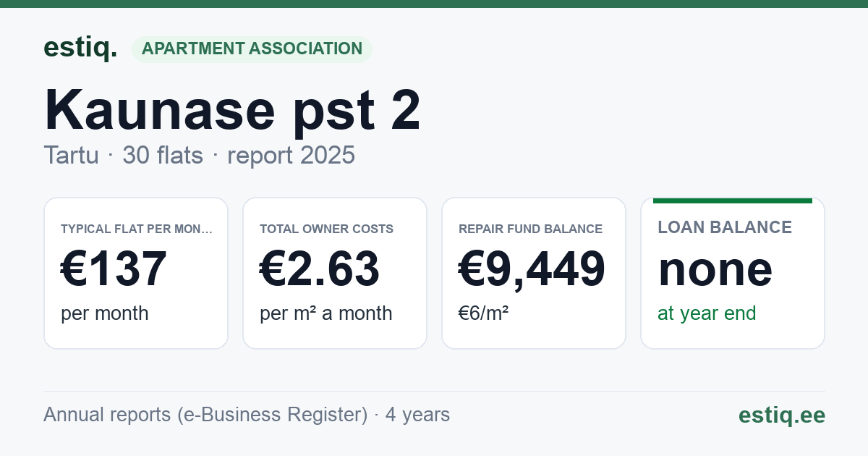Click the REPAIR FUND BALANCE label
The height and width of the screenshot is (456, 868).
coord(530,229)
